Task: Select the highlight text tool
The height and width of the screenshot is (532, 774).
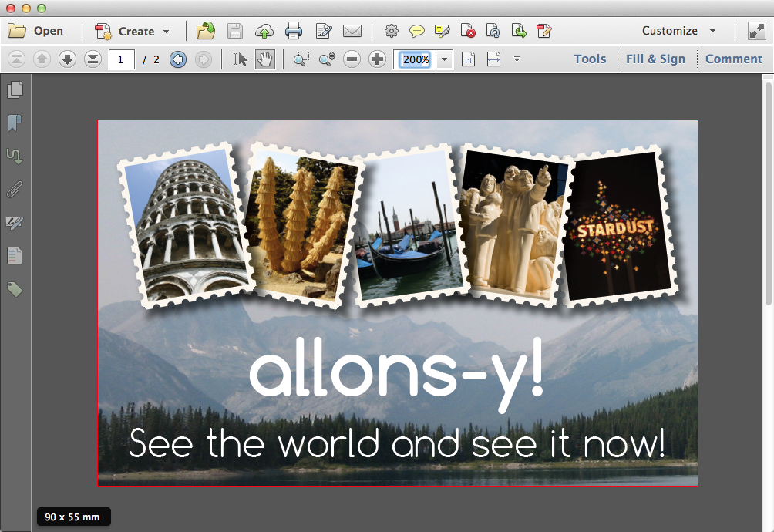Action: coord(443,31)
